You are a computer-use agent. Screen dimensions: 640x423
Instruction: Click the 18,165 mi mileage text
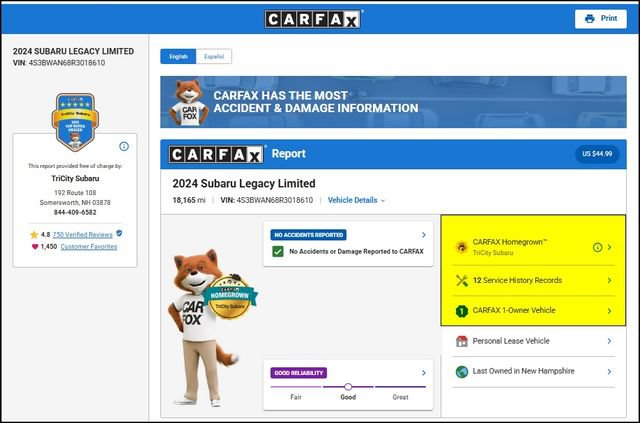(189, 200)
